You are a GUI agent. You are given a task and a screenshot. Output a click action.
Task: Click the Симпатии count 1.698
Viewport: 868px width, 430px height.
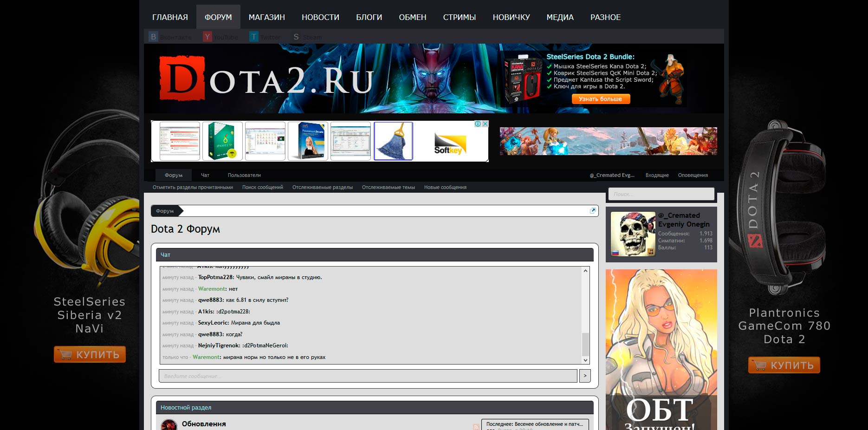coord(706,241)
